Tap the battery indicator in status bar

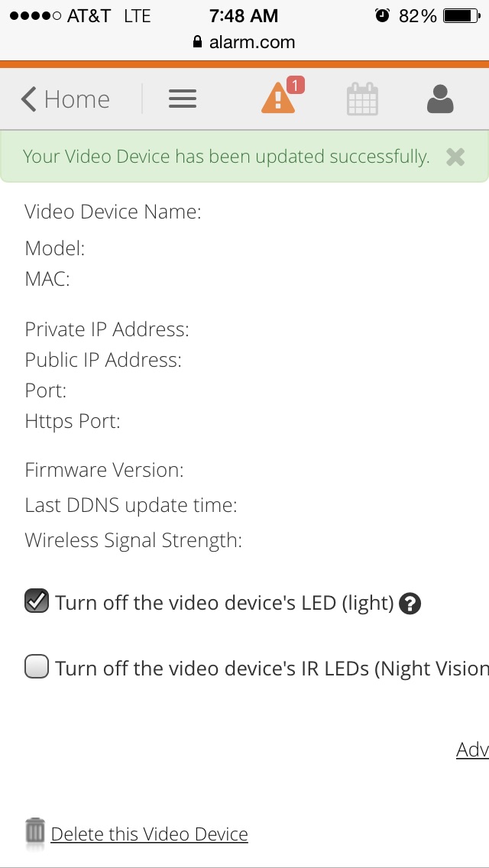click(x=461, y=16)
